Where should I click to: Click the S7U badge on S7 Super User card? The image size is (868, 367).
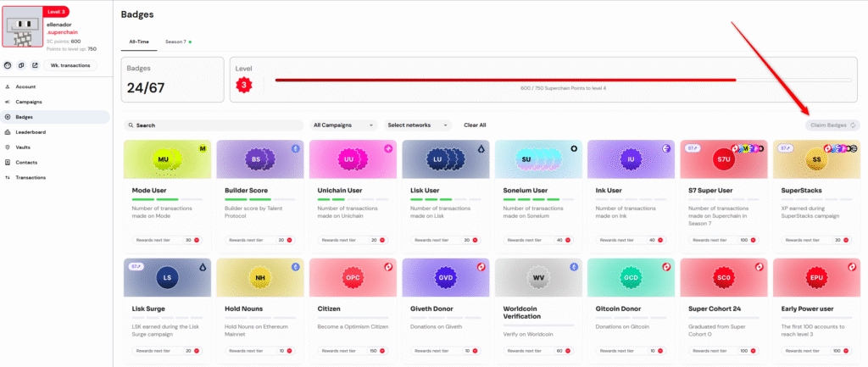click(x=724, y=159)
